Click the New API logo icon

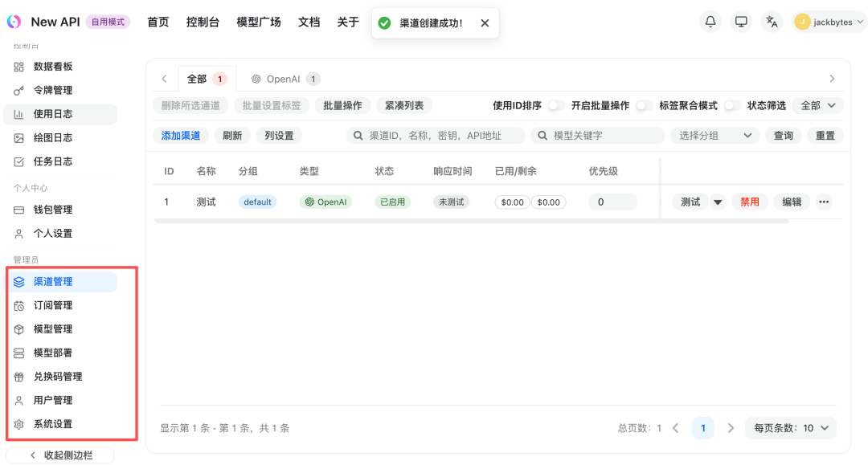tap(14, 22)
